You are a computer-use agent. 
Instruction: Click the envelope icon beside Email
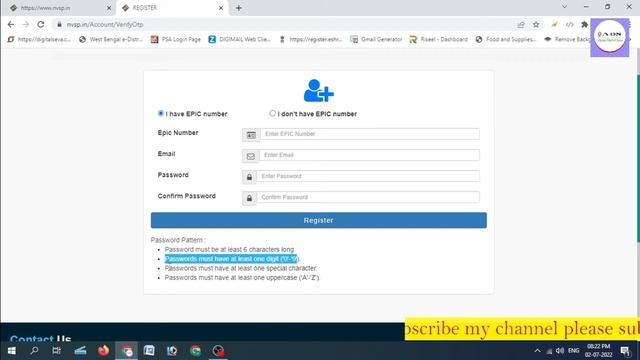pos(251,156)
